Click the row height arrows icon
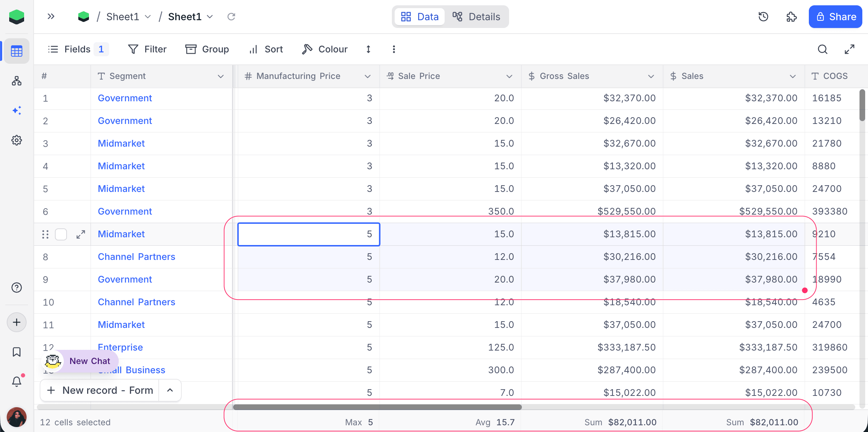868x432 pixels. tap(368, 49)
